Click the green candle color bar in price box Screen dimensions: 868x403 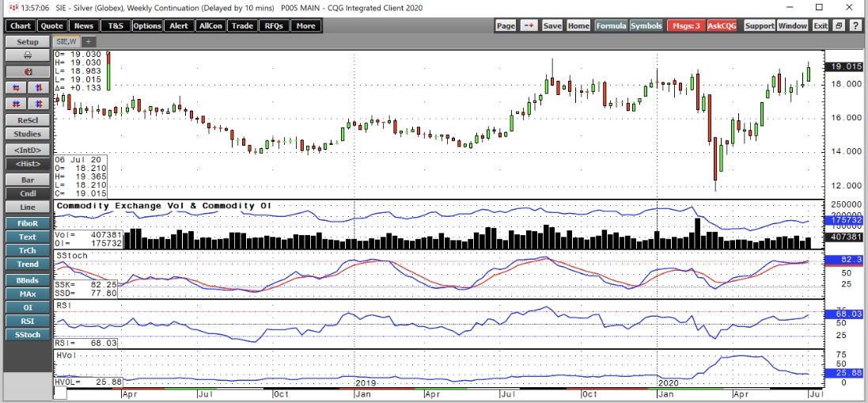[x=108, y=71]
